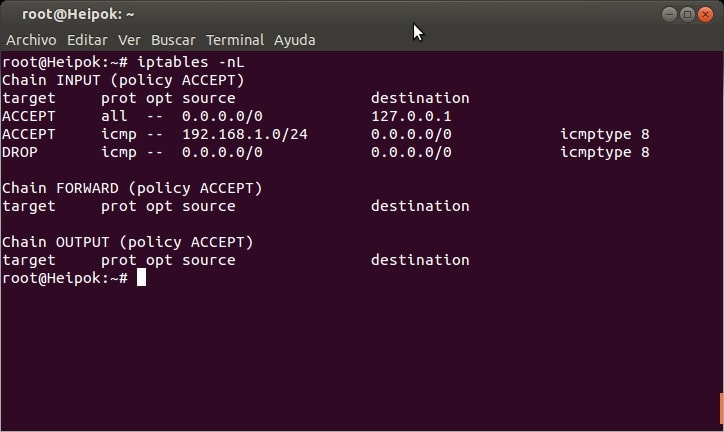The width and height of the screenshot is (724, 432).
Task: Open the Ayuda menu
Action: tap(295, 40)
